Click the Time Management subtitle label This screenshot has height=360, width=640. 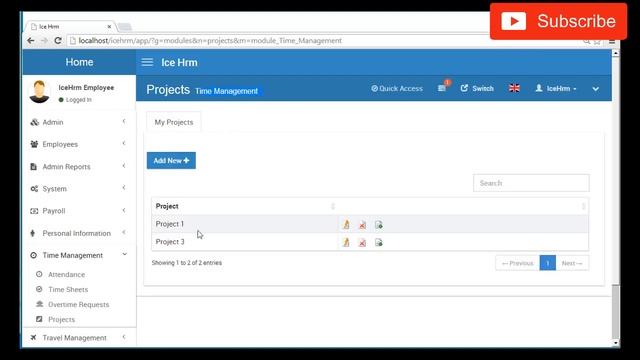click(x=227, y=91)
